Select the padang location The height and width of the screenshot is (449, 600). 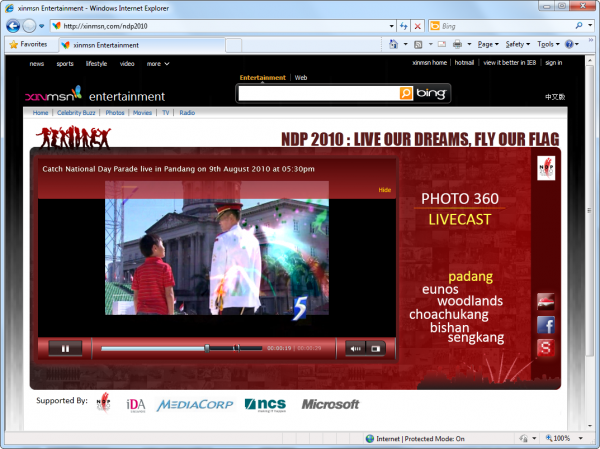click(x=470, y=276)
